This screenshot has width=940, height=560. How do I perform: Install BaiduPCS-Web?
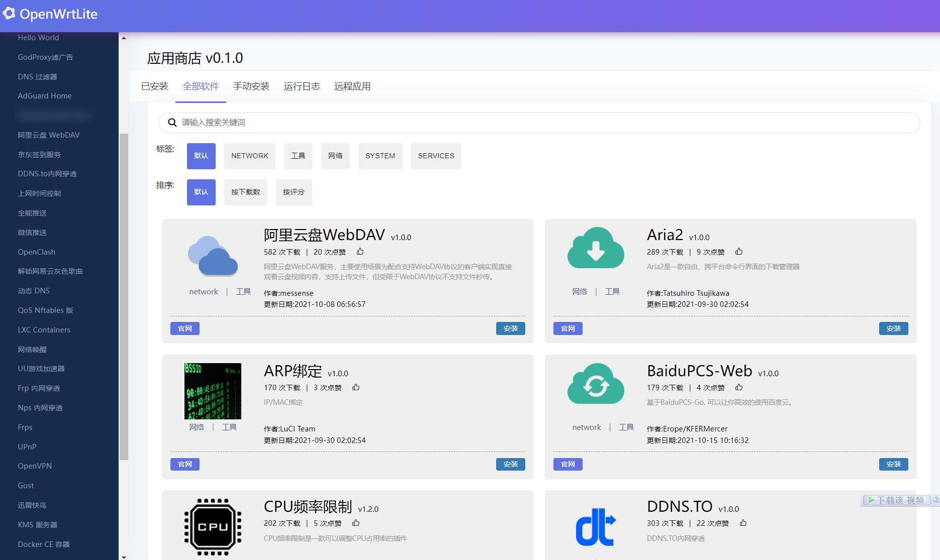tap(893, 464)
